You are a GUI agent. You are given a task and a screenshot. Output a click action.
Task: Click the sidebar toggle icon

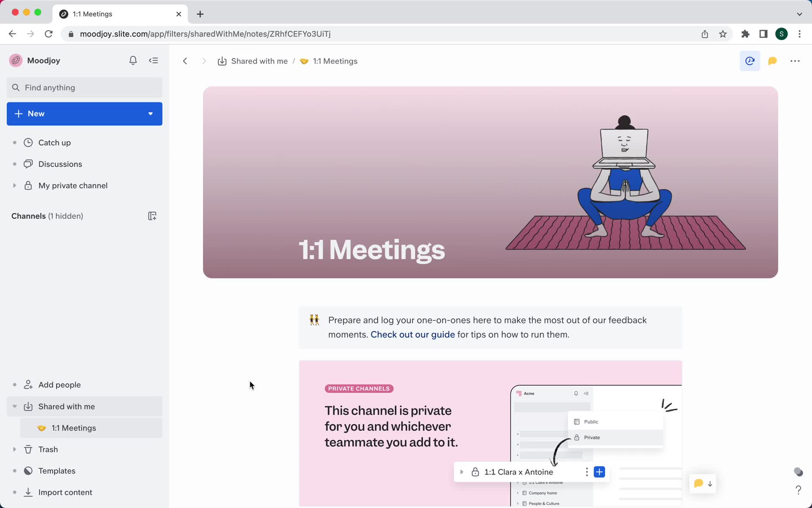(x=154, y=60)
